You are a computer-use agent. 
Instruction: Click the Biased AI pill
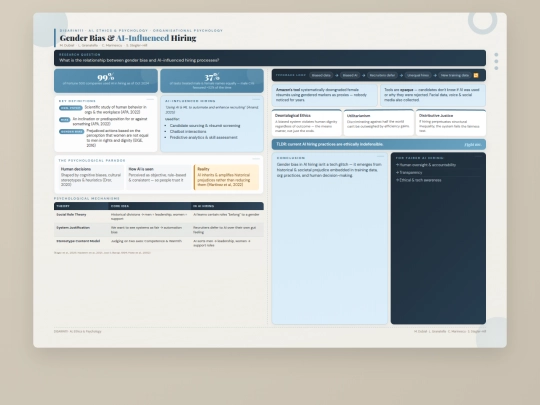coord(350,75)
